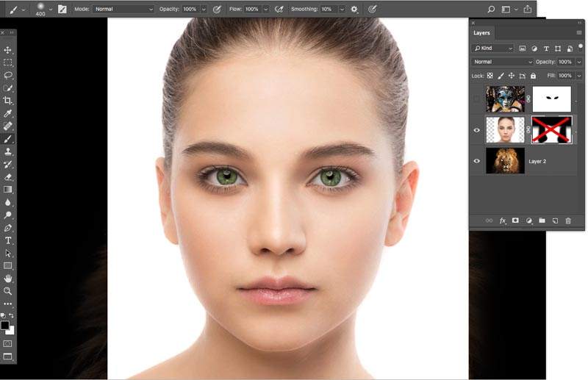Open the brush Mode dropdown

click(123, 9)
